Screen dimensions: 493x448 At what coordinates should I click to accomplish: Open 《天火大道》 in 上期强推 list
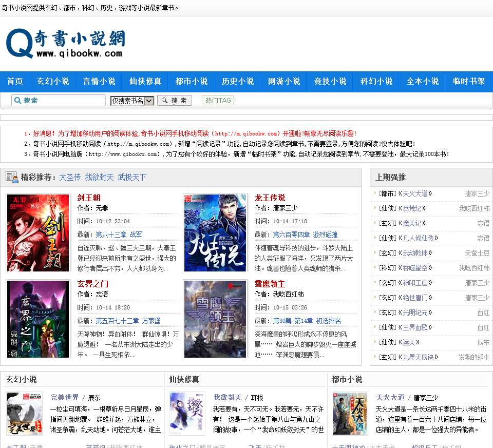click(x=415, y=193)
